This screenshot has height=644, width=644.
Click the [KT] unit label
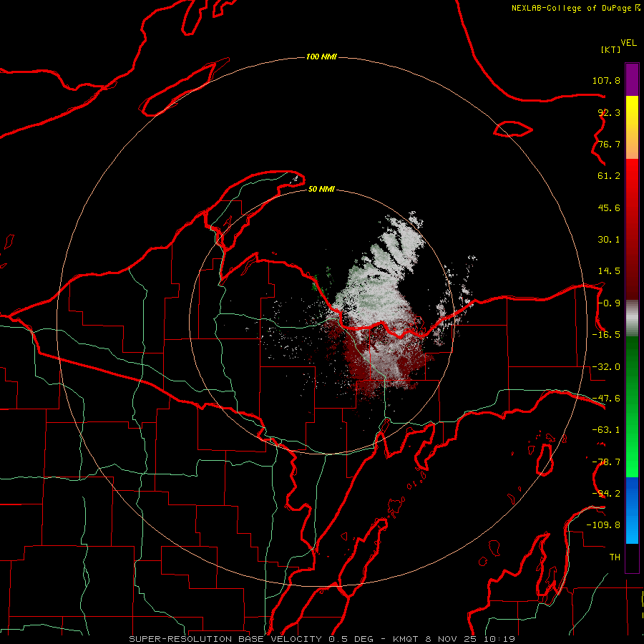pos(611,49)
